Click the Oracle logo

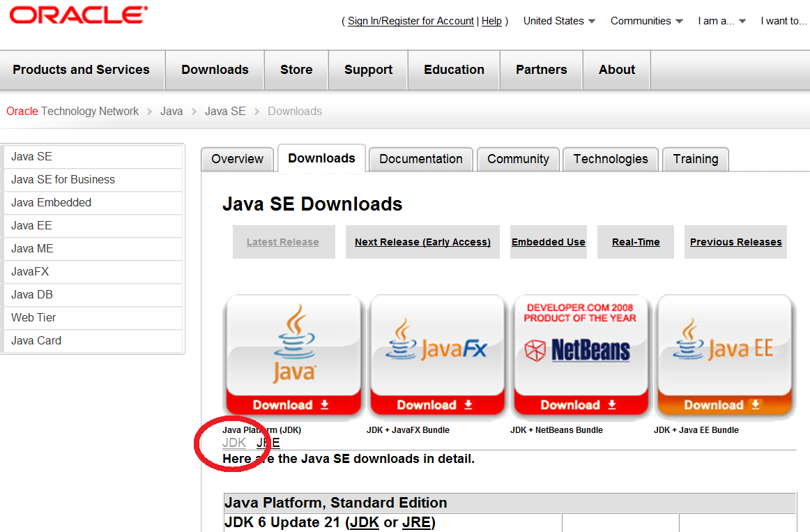tap(79, 15)
